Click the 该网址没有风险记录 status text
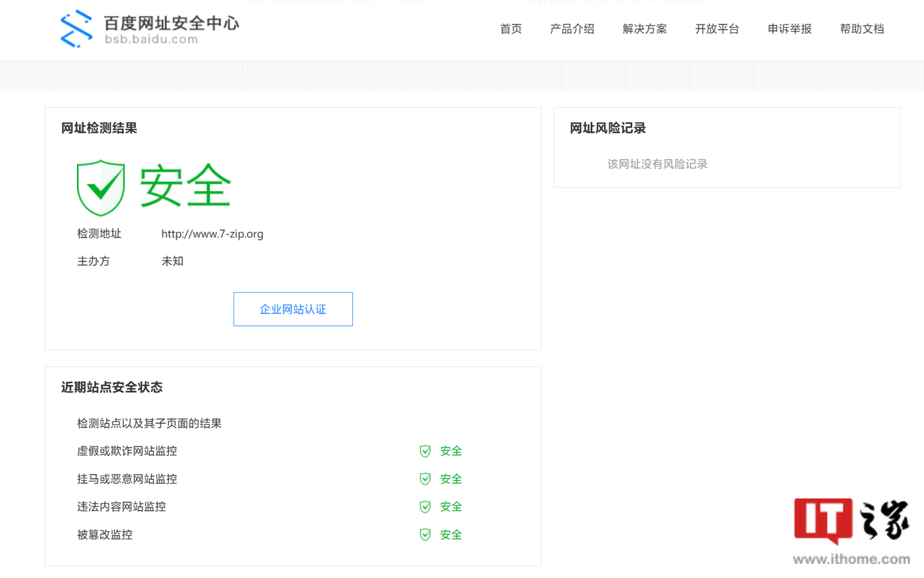This screenshot has height=578, width=924. pos(656,164)
